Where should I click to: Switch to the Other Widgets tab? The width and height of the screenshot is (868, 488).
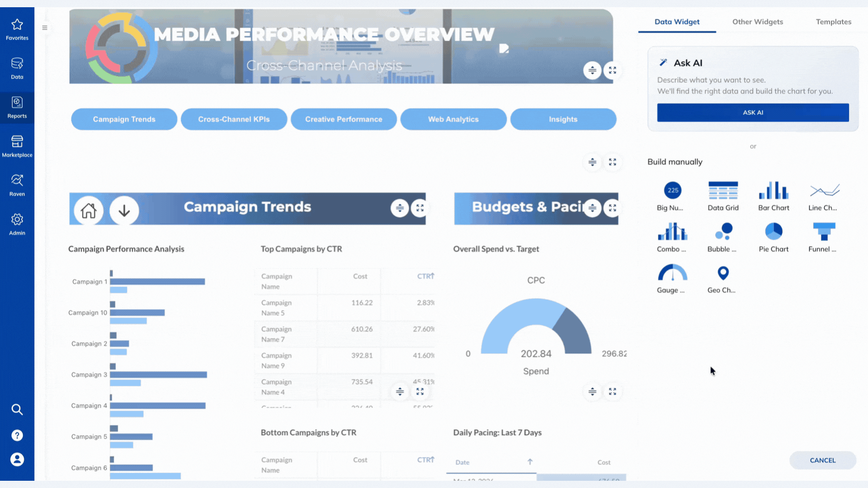[x=757, y=22]
